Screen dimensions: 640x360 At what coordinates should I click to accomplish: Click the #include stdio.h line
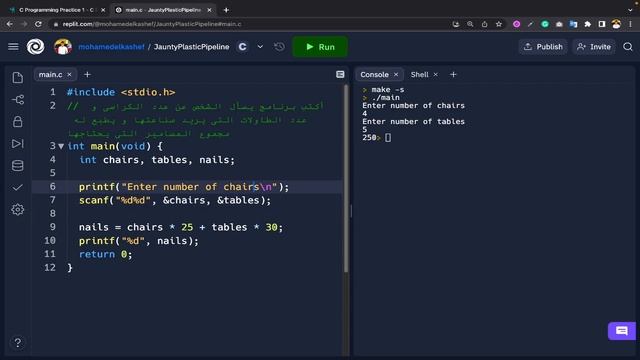[x=121, y=92]
